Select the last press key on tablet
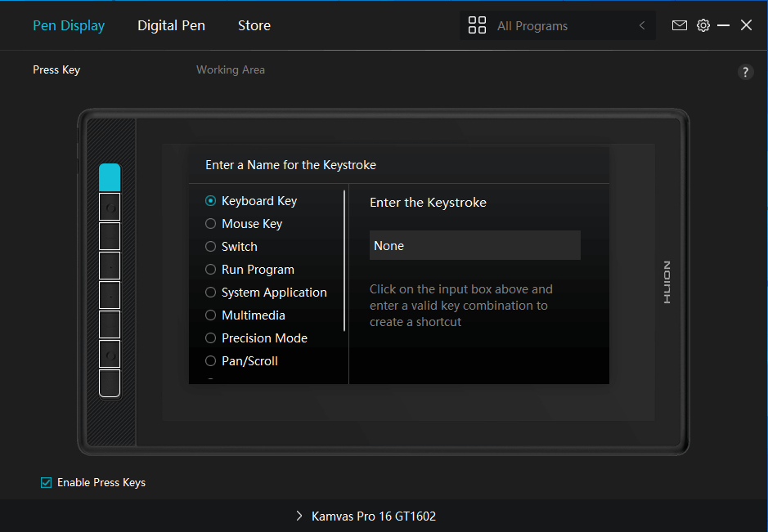 [x=110, y=383]
